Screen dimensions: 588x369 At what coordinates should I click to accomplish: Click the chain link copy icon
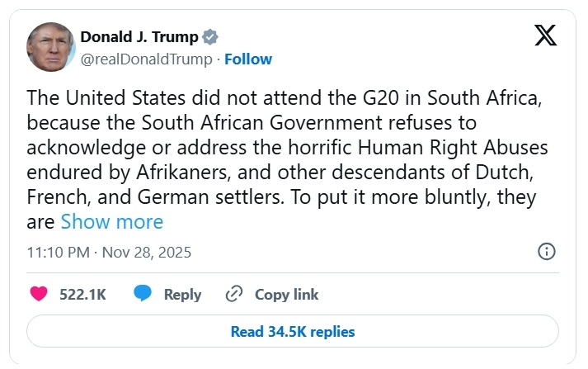click(x=234, y=294)
